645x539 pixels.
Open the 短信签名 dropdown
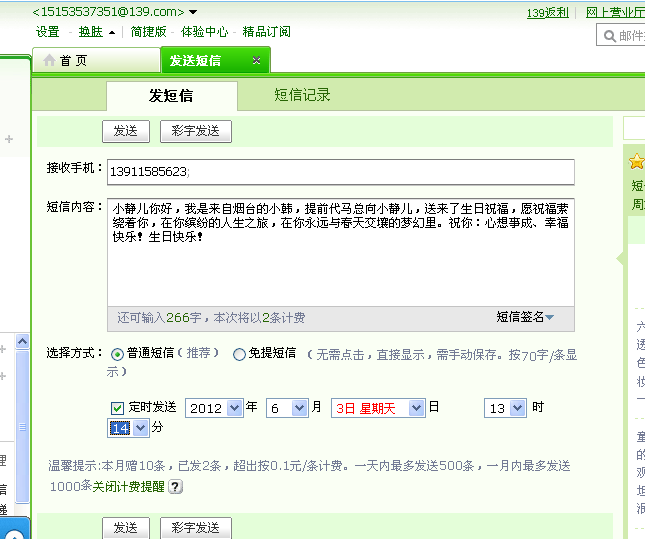(x=525, y=317)
